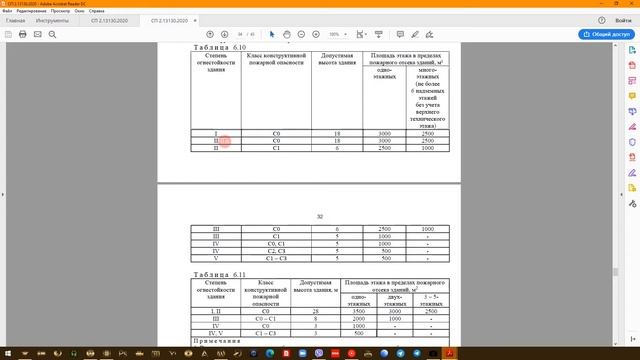
Task: Click the Таблица 6.11 heading text
Action: [220, 275]
